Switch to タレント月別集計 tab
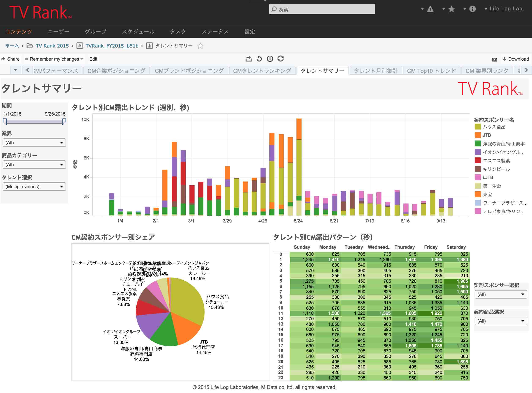The width and height of the screenshot is (532, 393). pos(376,71)
